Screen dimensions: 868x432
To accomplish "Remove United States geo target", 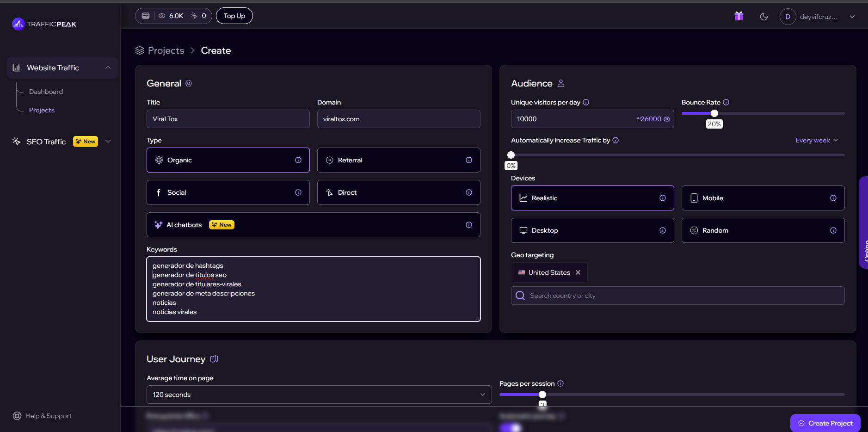I will click(578, 272).
